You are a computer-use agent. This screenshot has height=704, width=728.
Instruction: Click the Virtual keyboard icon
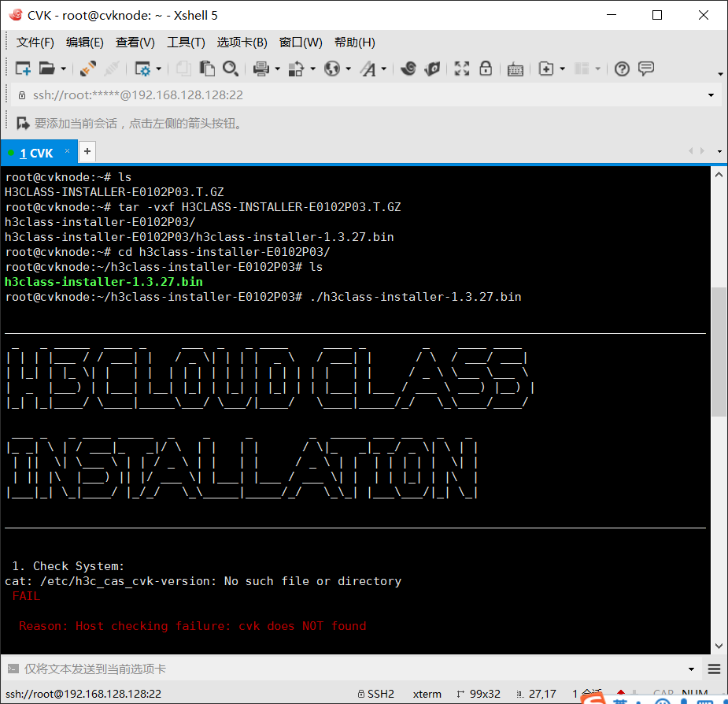coord(516,69)
